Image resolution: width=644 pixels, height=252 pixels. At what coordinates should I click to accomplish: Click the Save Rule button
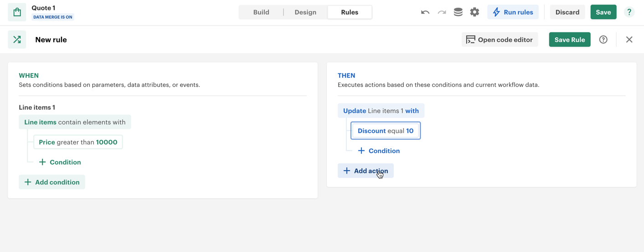click(x=569, y=40)
